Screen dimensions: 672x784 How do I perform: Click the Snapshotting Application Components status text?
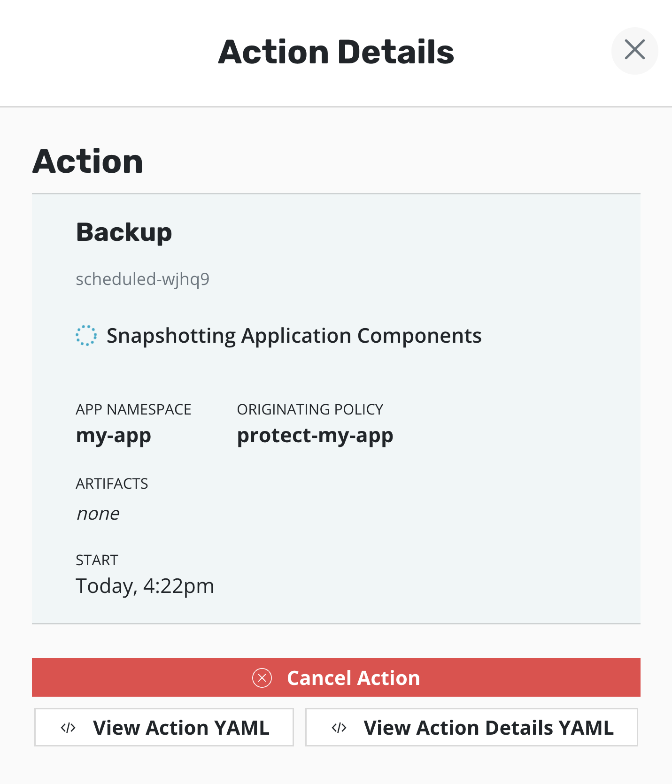(294, 336)
